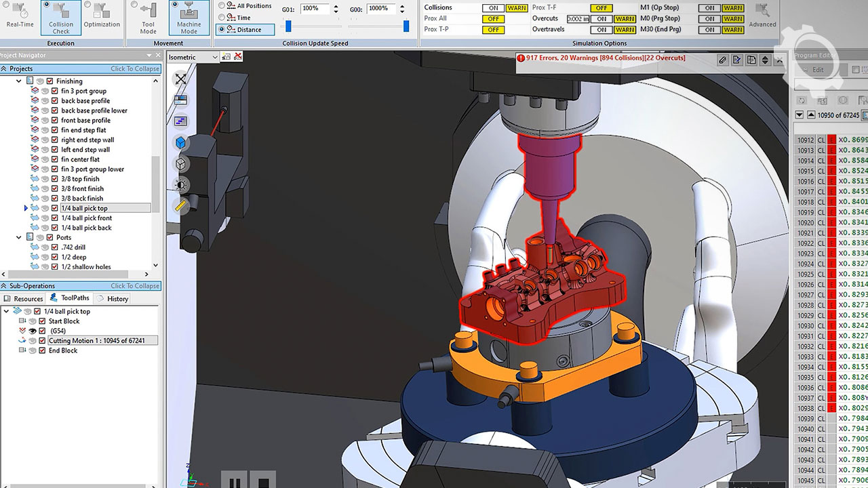Screen dimensions: 868x488
Task: Click the fit-to-view icon in viewport toolbar
Action: coord(180,79)
